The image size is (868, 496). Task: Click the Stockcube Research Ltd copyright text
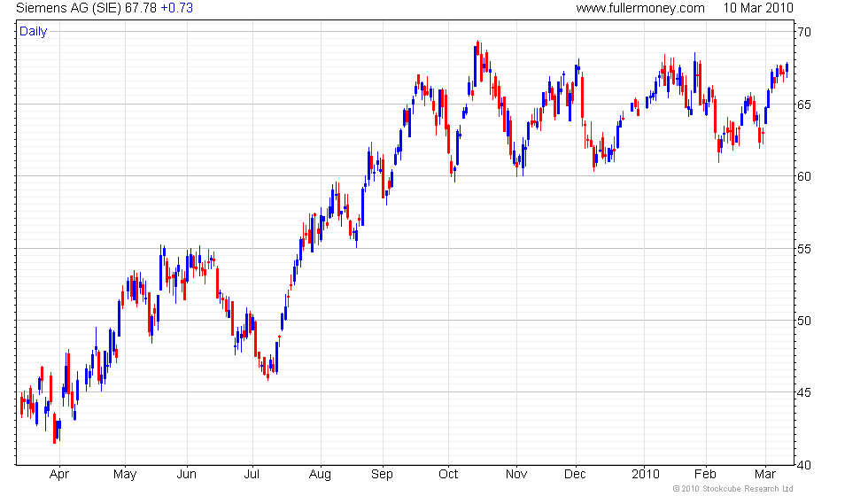(x=733, y=489)
